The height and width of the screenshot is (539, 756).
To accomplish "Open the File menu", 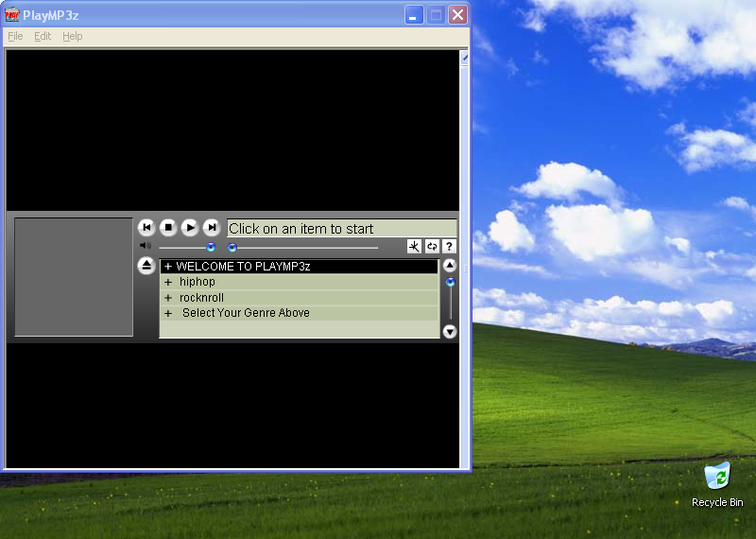I will 15,36.
